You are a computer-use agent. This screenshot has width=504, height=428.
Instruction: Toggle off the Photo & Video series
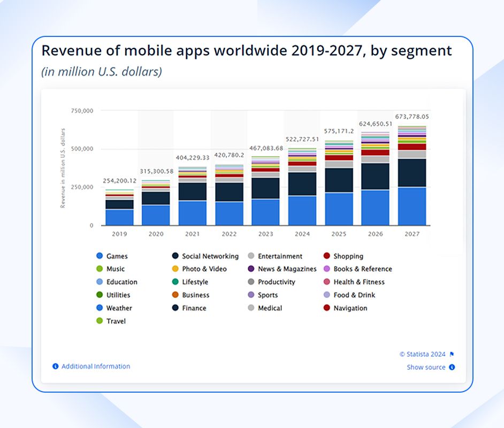click(177, 269)
